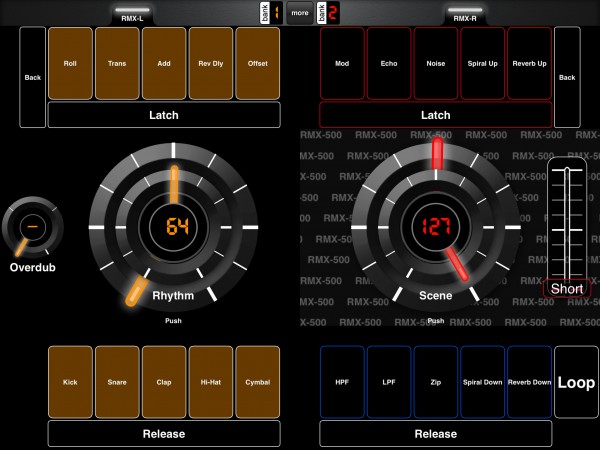
Task: Tap the Echo effect pad
Action: (x=389, y=64)
